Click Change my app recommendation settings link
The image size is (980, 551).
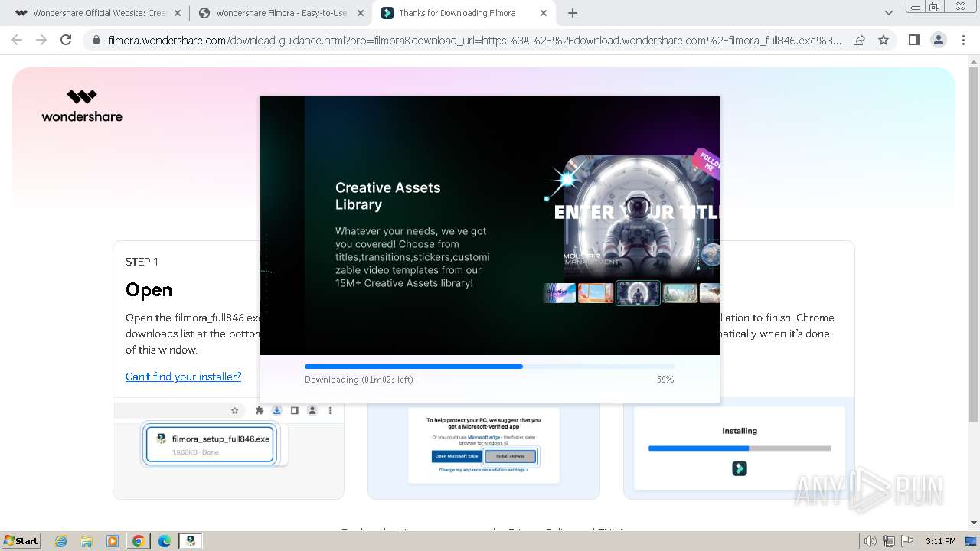pyautogui.click(x=483, y=470)
